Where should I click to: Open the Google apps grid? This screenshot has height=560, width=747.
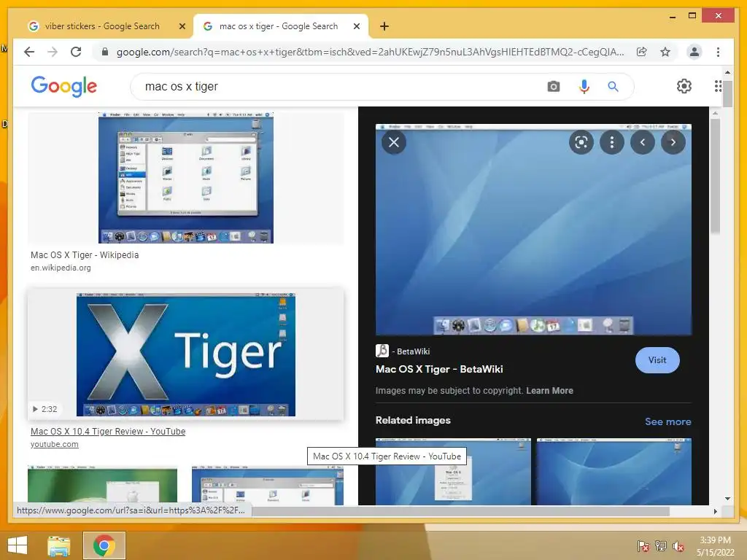coord(718,86)
